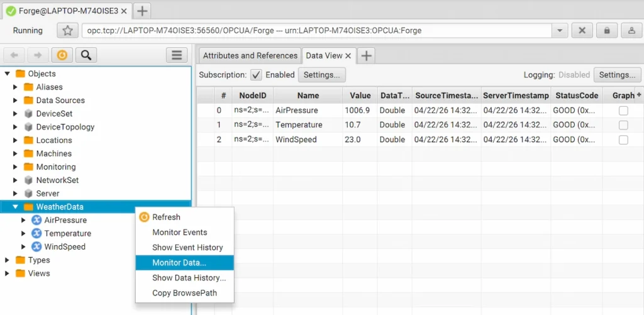The image size is (644, 315).
Task: Click the add column plus icon
Action: click(639, 95)
